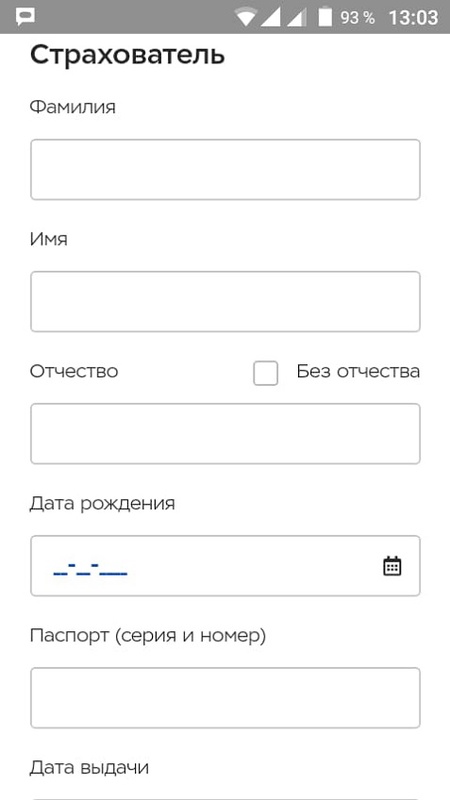This screenshot has width=450, height=800.
Task: Click the Дата рождения date mask field
Action: pyautogui.click(x=225, y=566)
